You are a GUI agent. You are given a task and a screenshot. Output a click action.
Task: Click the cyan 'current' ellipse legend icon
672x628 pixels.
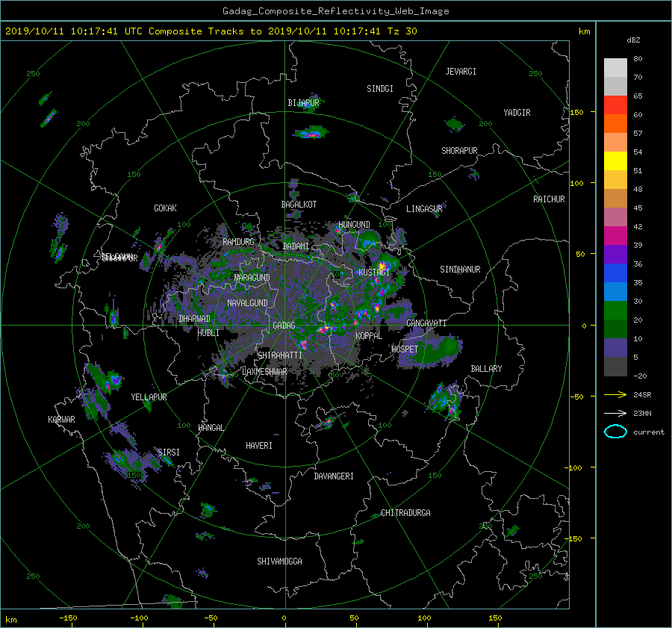[615, 432]
